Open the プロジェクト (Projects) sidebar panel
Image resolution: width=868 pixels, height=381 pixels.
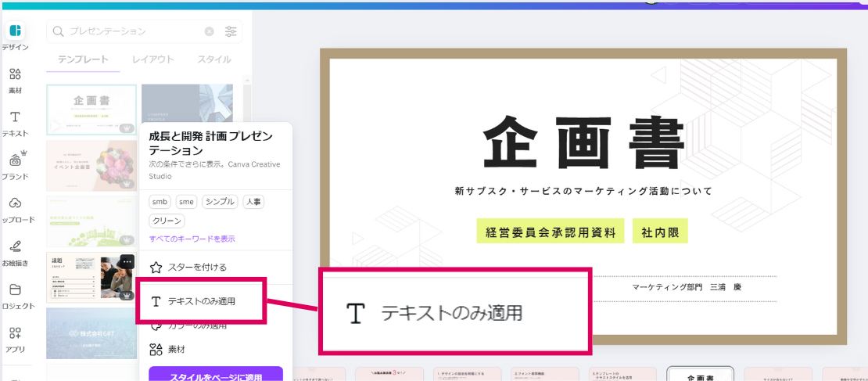(x=15, y=295)
